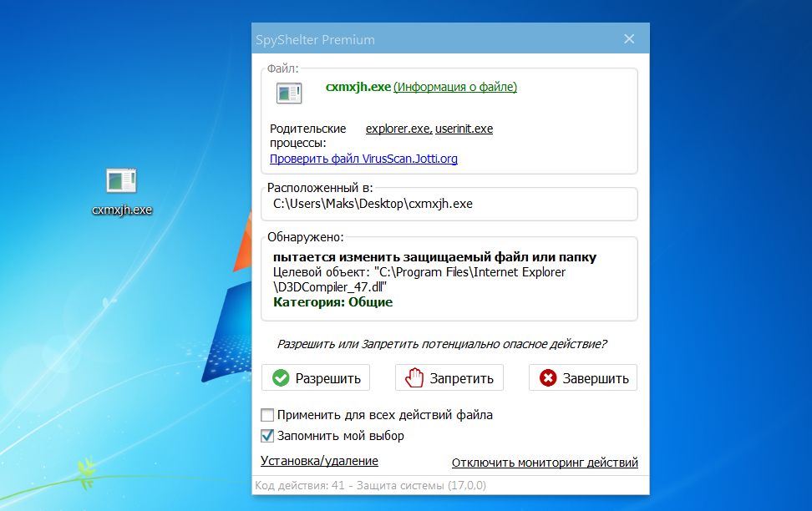The width and height of the screenshot is (812, 511).
Task: Open explorer.exe parent process link
Action: click(x=398, y=129)
